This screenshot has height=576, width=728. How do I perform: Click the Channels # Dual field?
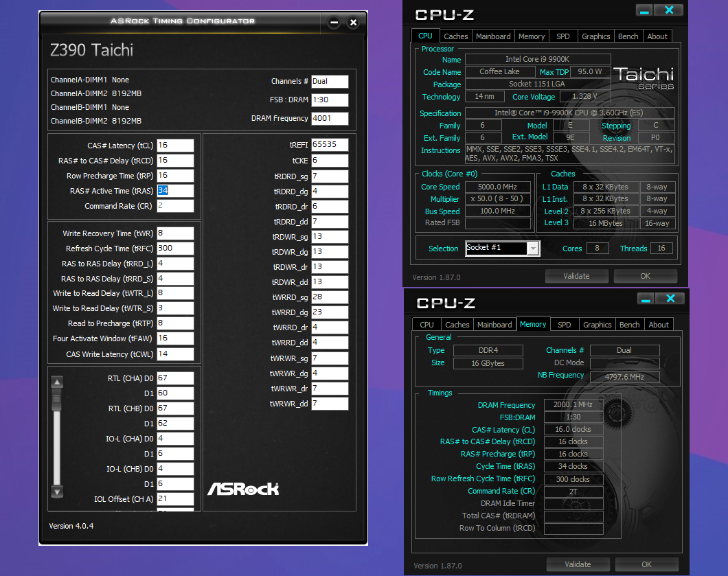click(330, 81)
